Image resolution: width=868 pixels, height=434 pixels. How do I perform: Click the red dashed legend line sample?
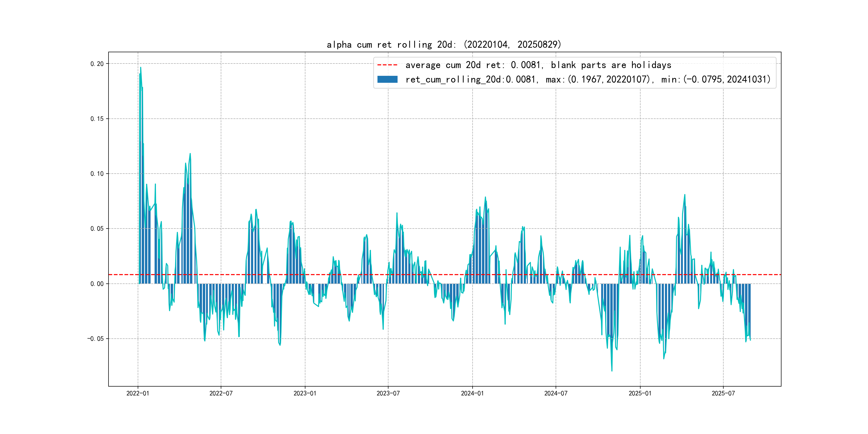[x=387, y=65]
